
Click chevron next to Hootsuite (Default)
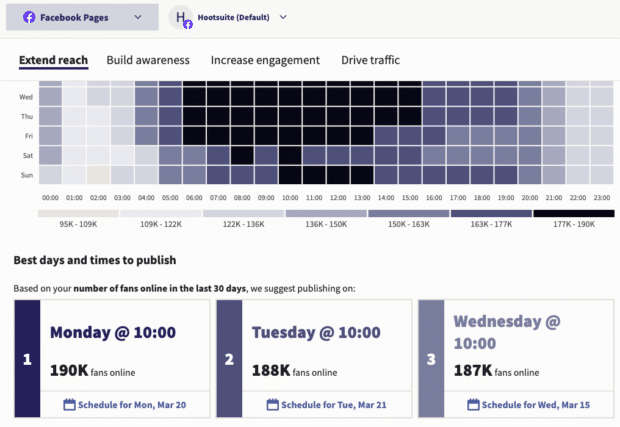283,17
